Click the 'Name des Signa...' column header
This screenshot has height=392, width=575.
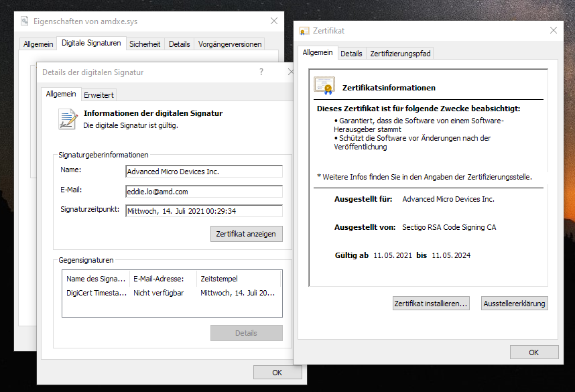(96, 279)
